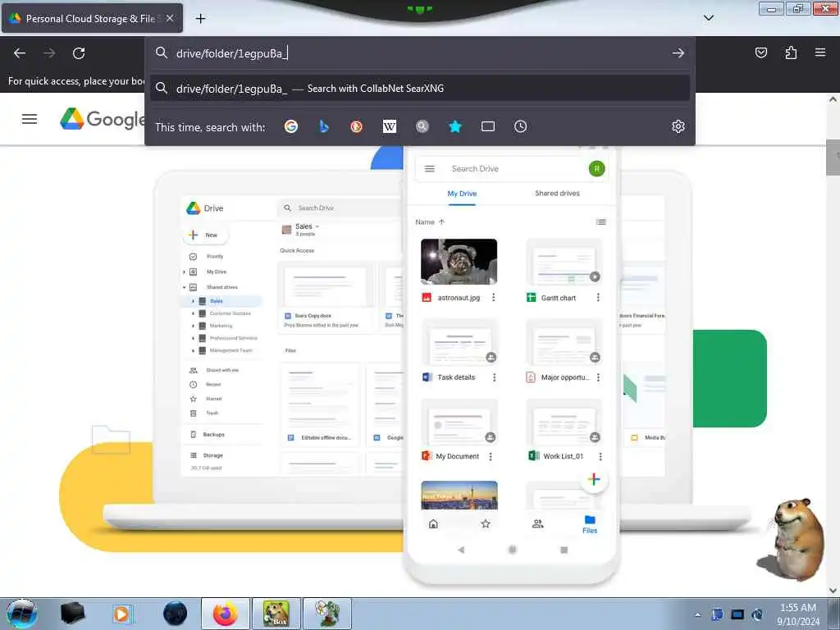The height and width of the screenshot is (630, 840).
Task: Search this time with Wikipedia
Action: (x=390, y=126)
